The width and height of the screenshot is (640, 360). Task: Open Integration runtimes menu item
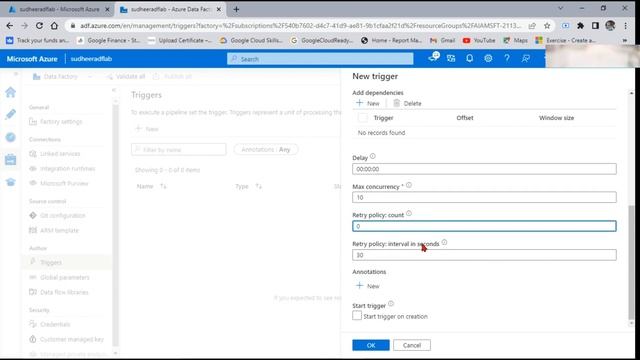point(67,169)
